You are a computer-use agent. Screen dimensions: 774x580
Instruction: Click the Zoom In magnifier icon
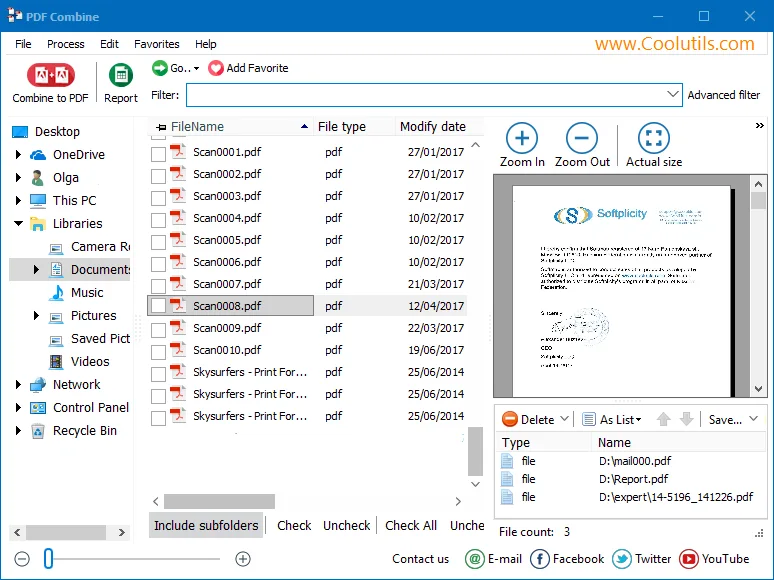coord(522,138)
